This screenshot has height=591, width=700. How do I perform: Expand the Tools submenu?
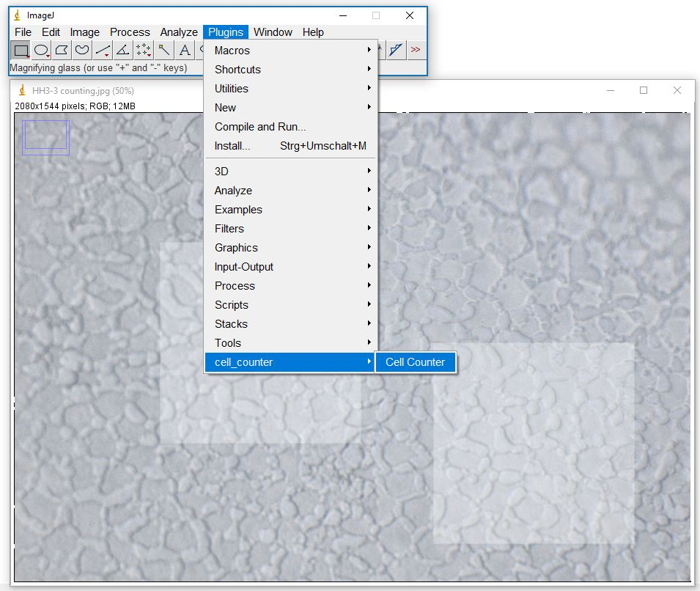[290, 343]
